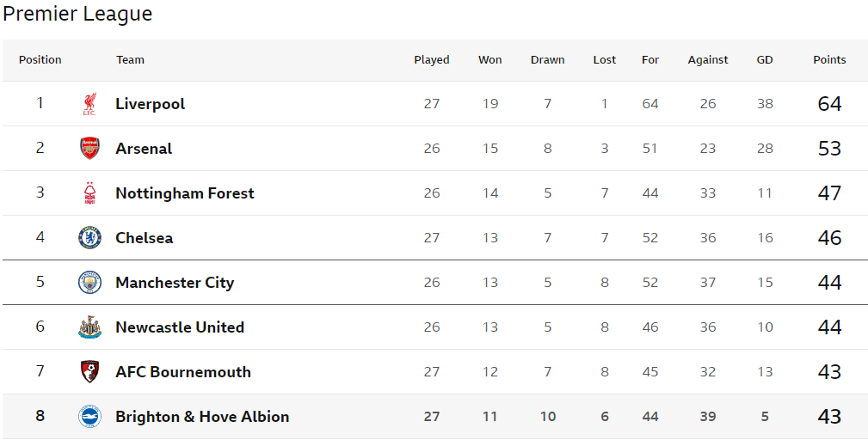Click the Position column header
Viewport: 868px width, 440px height.
click(40, 59)
